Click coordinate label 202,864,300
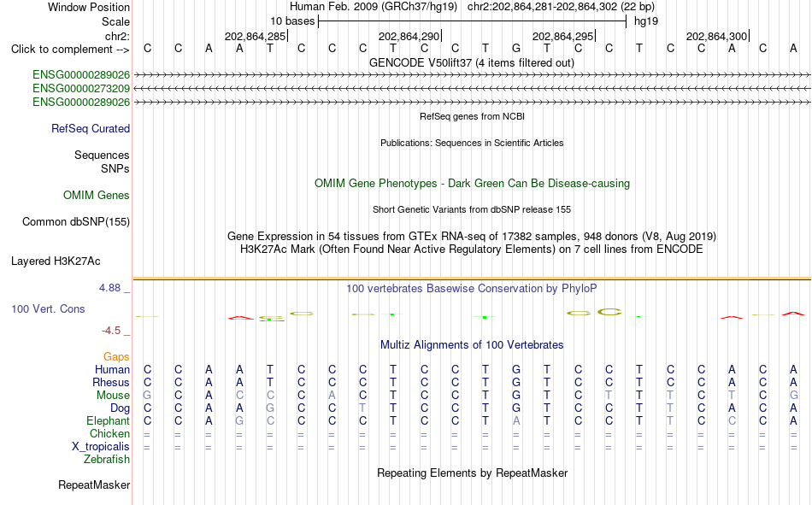Viewport: 812px width, 505px height. (x=716, y=36)
